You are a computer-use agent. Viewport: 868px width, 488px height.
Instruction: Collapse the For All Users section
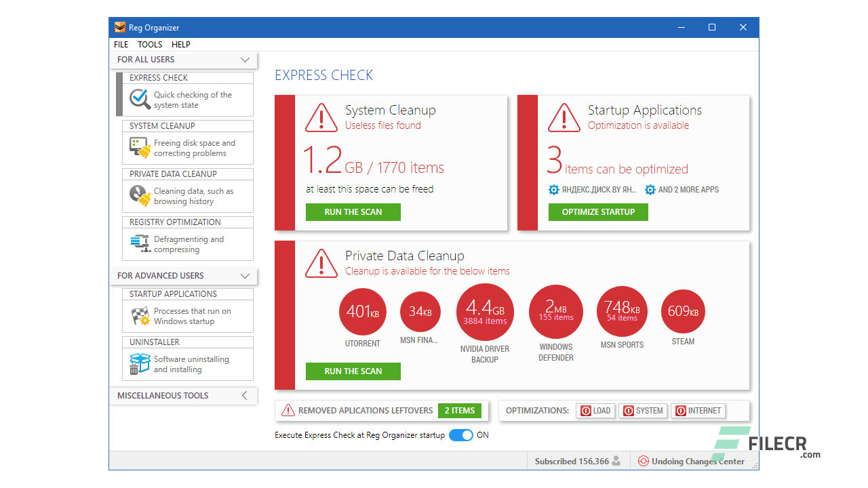pos(245,60)
